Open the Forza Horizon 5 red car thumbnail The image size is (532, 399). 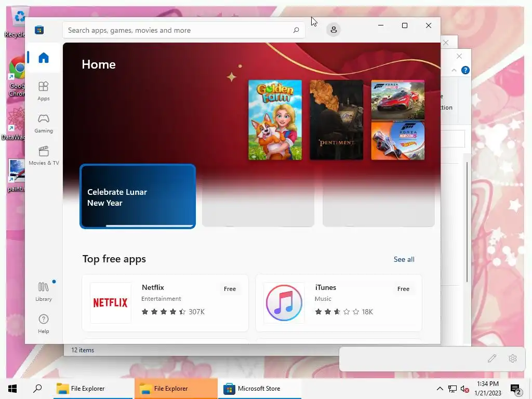[397, 100]
